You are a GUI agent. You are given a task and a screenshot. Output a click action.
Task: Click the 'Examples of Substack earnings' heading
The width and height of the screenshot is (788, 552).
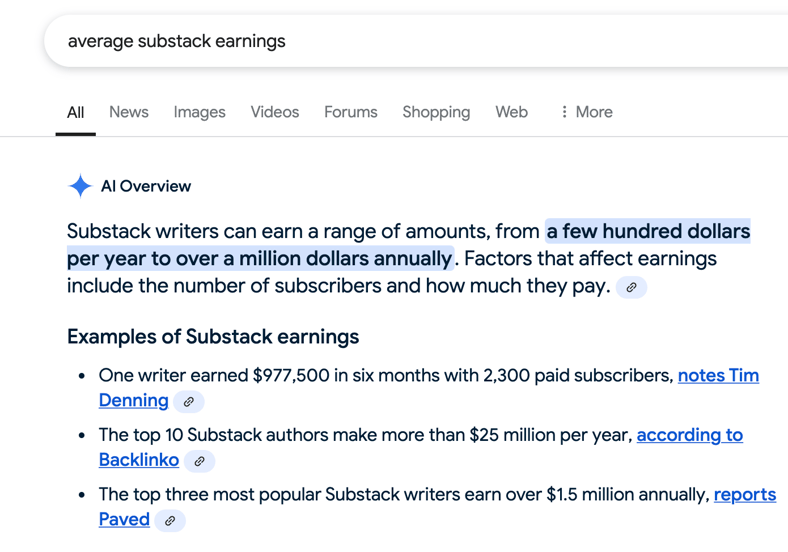point(213,336)
